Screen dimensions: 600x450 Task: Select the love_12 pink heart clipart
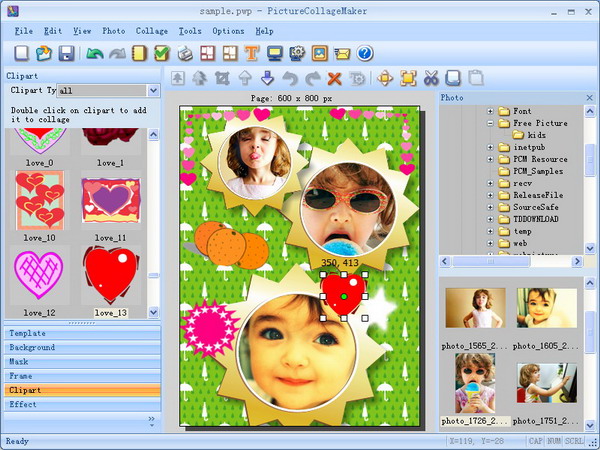point(38,275)
